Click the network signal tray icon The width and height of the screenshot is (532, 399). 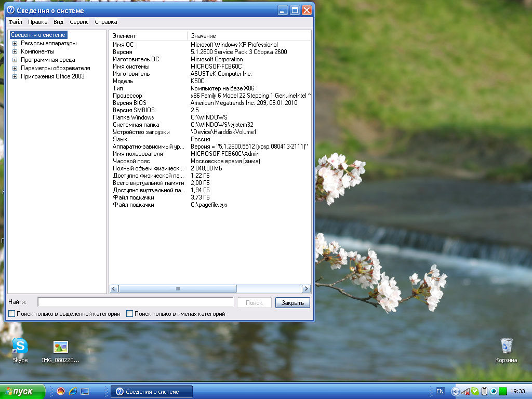click(x=465, y=391)
